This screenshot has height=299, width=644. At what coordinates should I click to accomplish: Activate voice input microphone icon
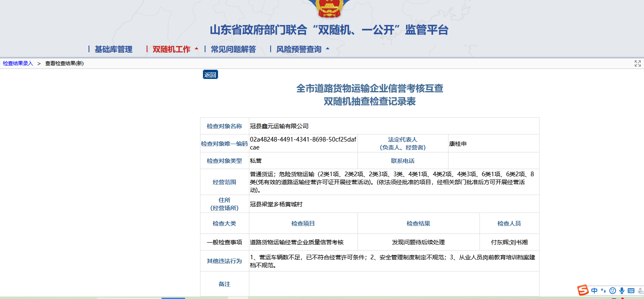pyautogui.click(x=622, y=291)
